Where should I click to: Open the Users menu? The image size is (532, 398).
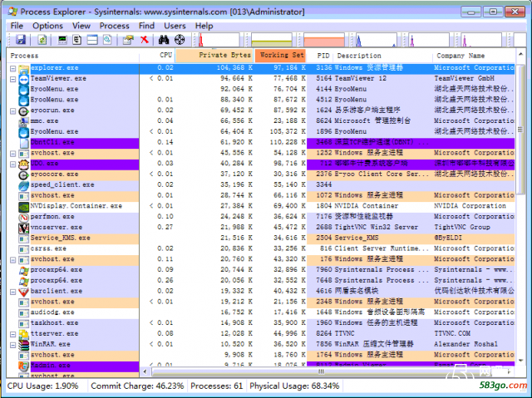(x=175, y=26)
